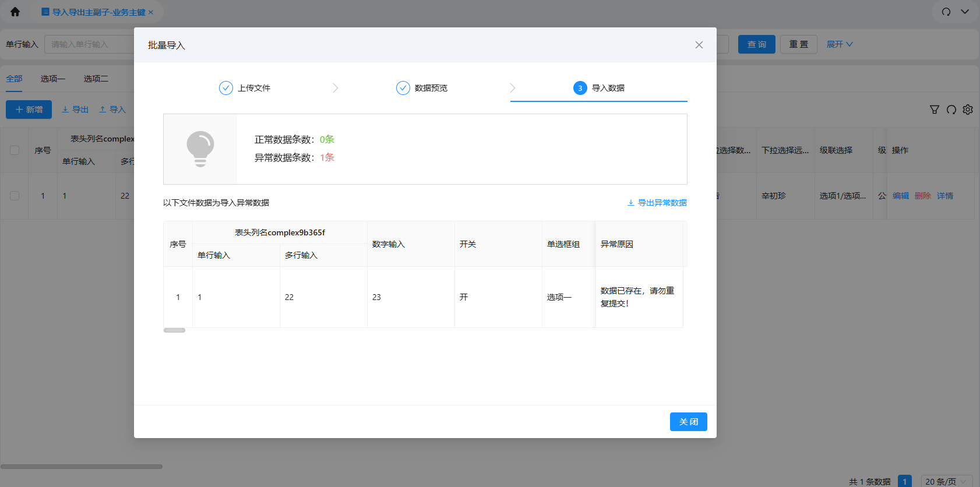Open the 20 条/页 page size dropdown

[x=946, y=481]
